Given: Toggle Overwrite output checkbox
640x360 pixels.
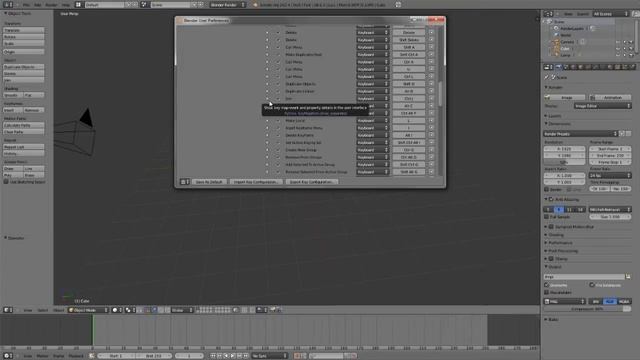Looking at the screenshot, I should (547, 285).
